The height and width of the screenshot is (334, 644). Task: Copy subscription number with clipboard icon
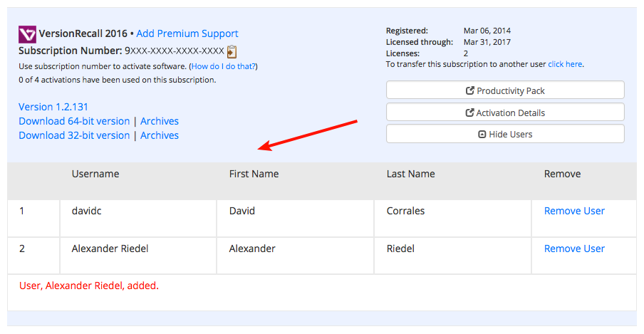232,51
